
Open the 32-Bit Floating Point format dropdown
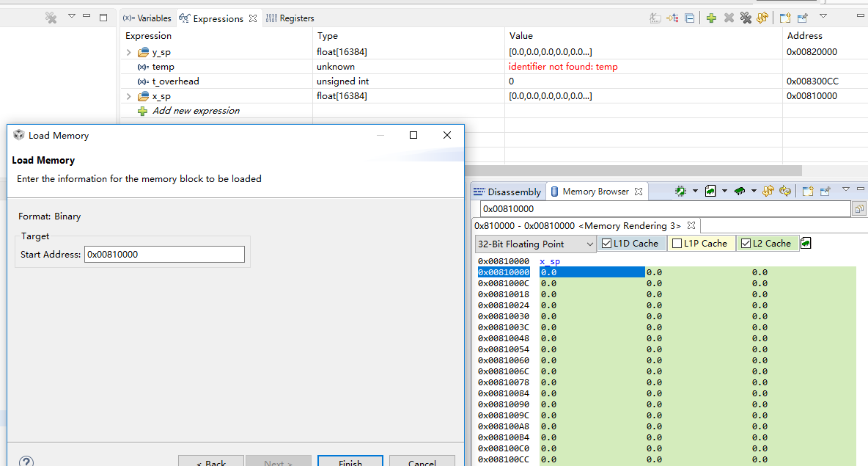535,244
